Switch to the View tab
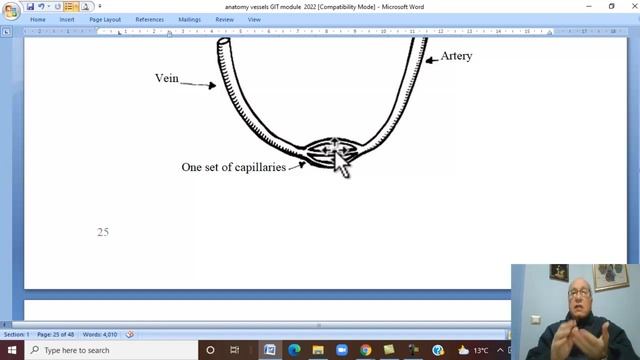This screenshot has height=360, width=640. 254,20
